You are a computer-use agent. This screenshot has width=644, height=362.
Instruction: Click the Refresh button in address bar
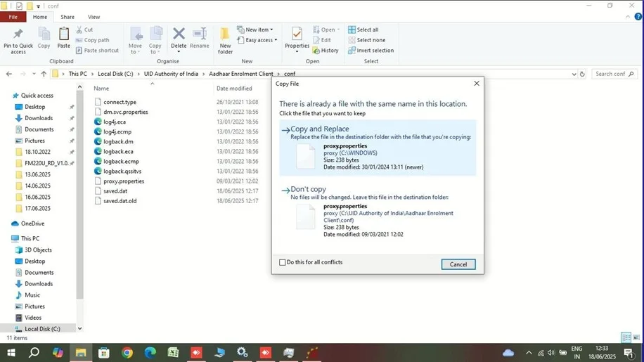tap(582, 74)
